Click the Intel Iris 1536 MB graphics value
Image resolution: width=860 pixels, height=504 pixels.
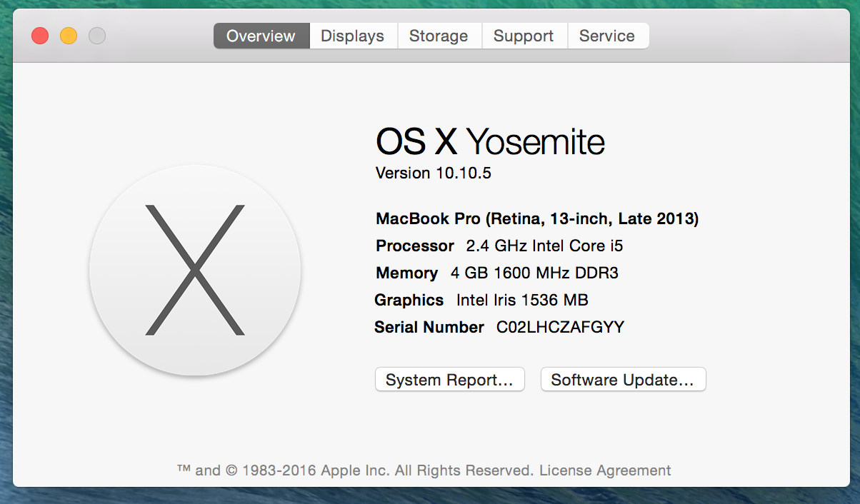pos(522,301)
